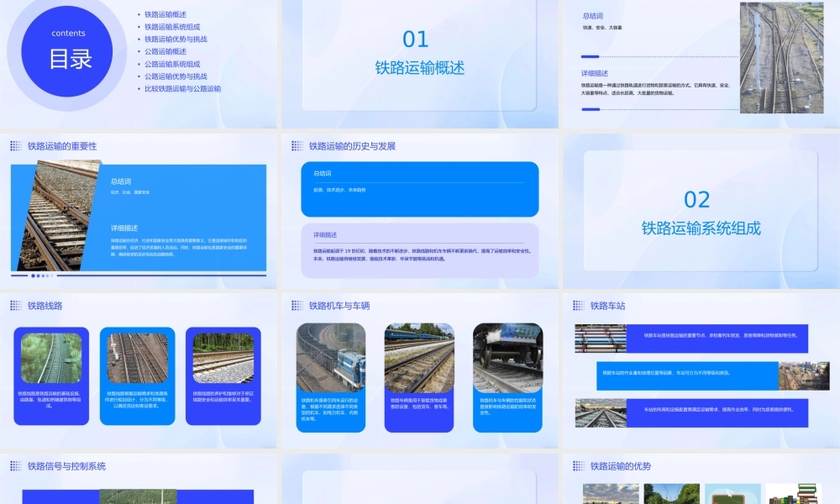Open the 铁路运输的优势 slide

click(x=701, y=479)
